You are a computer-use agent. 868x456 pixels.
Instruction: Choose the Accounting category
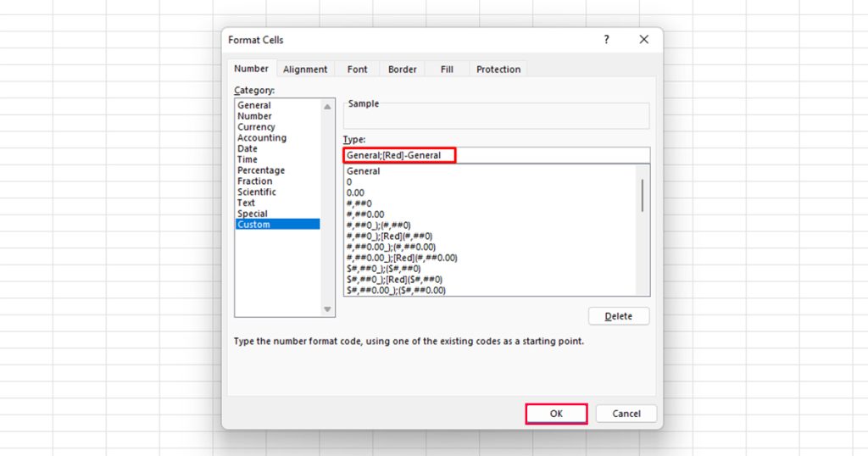(262, 138)
